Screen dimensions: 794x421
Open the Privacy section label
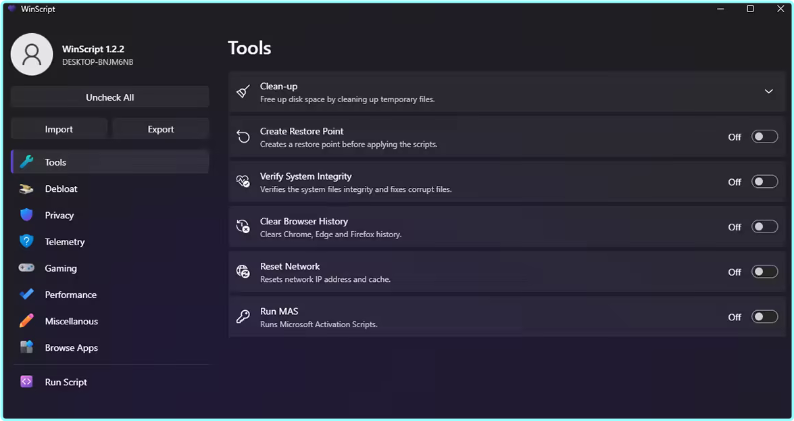59,215
